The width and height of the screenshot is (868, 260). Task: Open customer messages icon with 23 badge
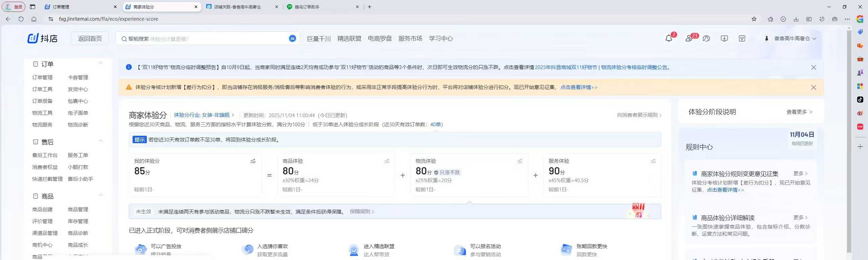click(689, 39)
